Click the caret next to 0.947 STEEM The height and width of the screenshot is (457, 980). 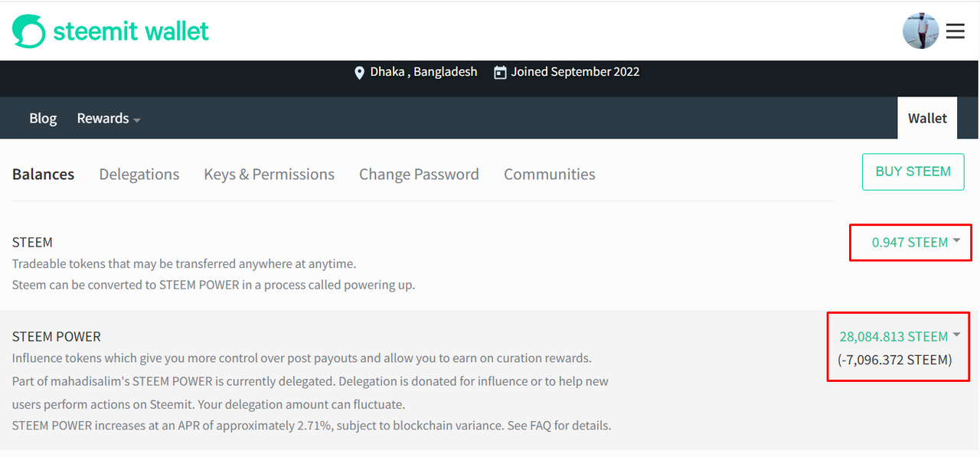click(956, 241)
